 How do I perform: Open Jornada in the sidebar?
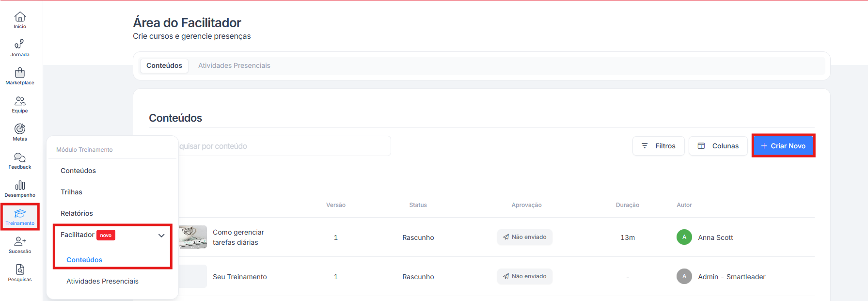click(x=20, y=48)
